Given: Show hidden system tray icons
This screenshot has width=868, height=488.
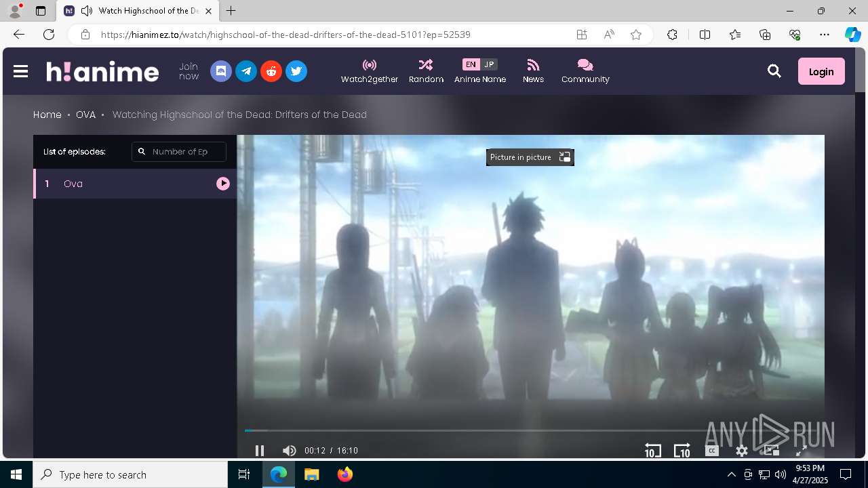Looking at the screenshot, I should click(x=731, y=474).
